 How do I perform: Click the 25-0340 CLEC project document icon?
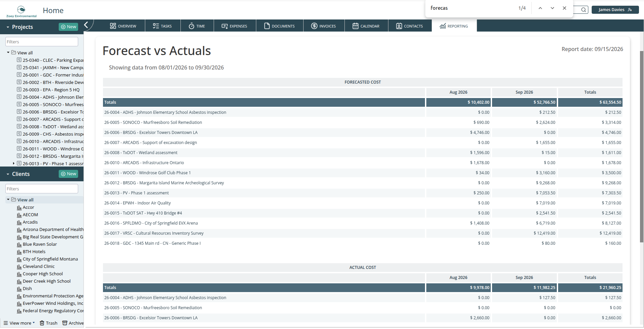[x=19, y=60]
